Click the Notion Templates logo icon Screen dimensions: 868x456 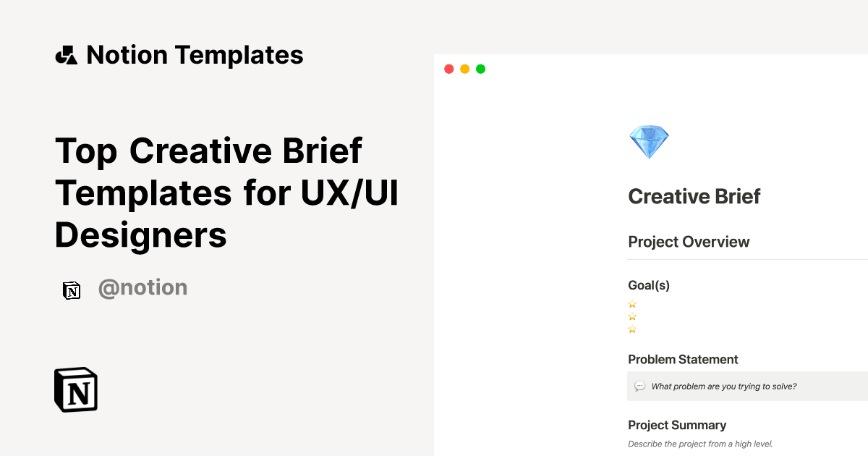click(x=66, y=54)
